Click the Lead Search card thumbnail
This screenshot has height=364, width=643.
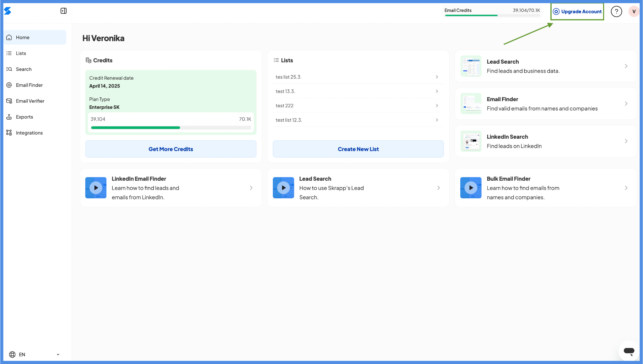point(471,66)
